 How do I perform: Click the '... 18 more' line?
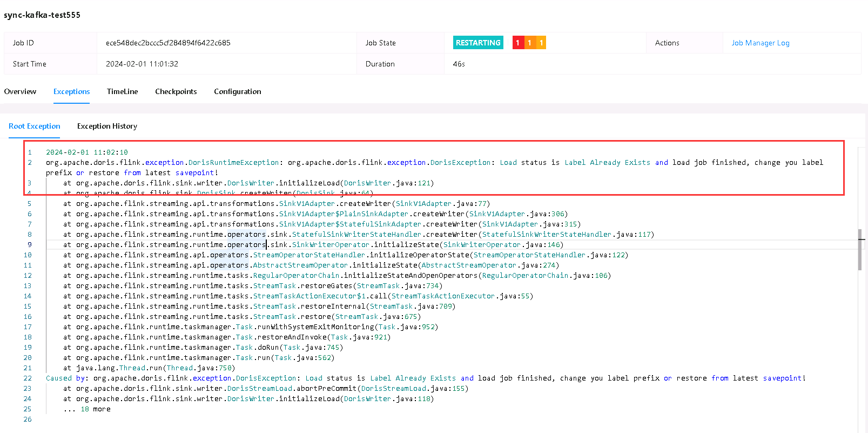coord(87,409)
